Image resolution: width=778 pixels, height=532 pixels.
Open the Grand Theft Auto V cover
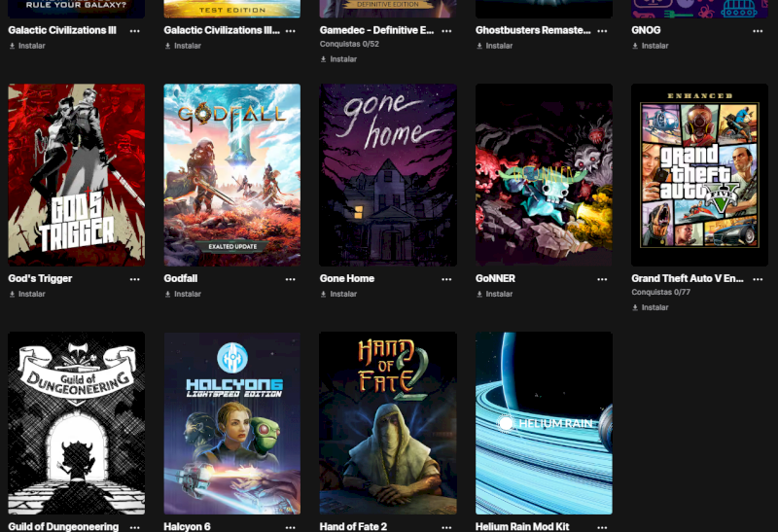699,175
